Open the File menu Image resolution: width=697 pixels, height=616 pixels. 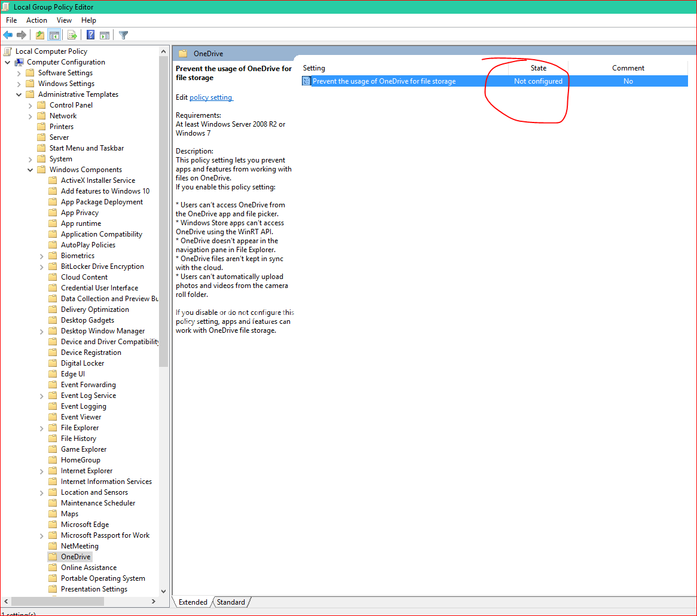pyautogui.click(x=11, y=20)
